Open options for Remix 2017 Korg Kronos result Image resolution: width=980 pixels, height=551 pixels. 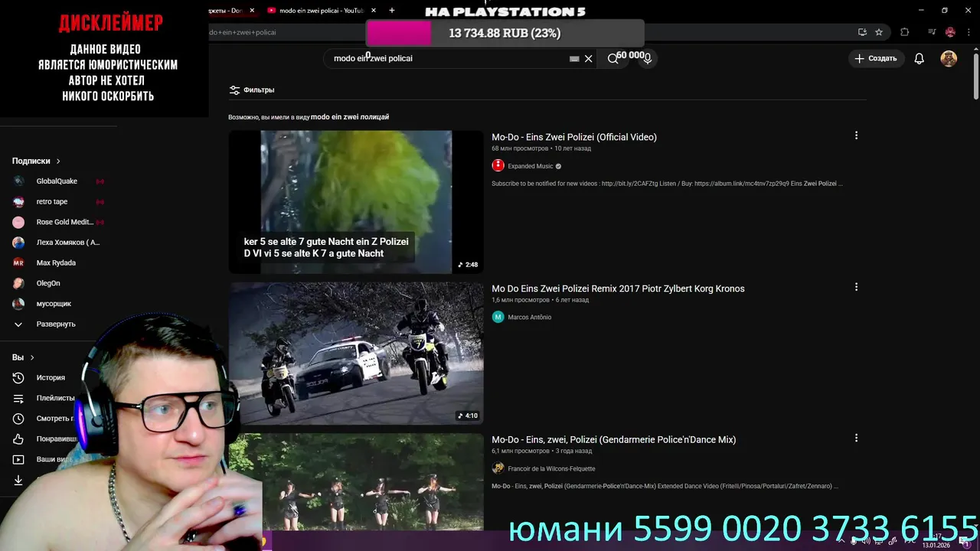click(x=856, y=287)
